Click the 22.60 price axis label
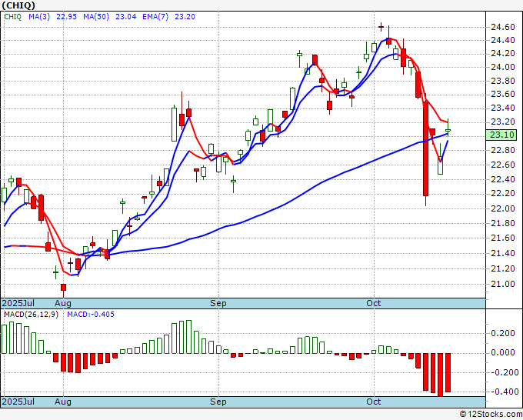This screenshot has width=523, height=420. [503, 165]
